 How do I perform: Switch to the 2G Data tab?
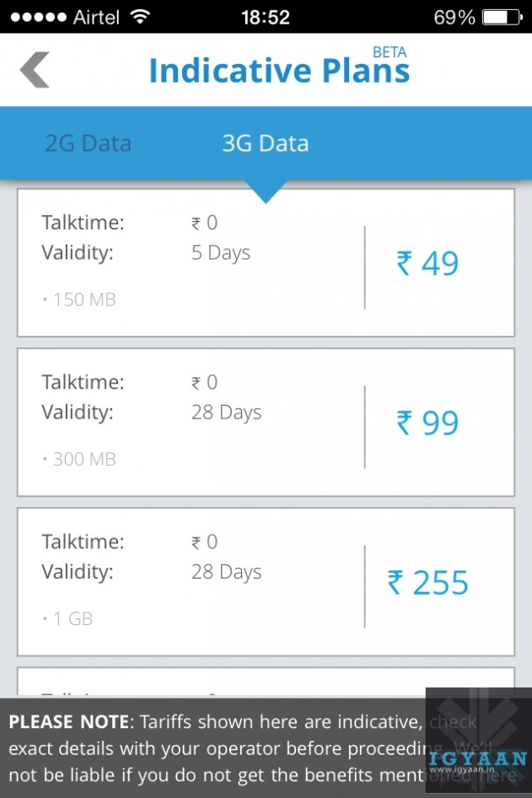[88, 143]
